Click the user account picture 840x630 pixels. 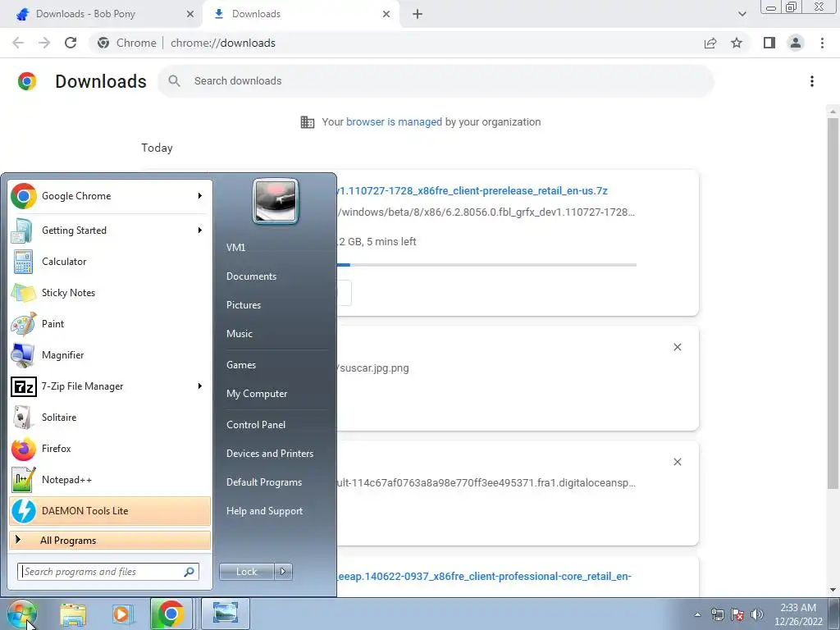coord(276,202)
